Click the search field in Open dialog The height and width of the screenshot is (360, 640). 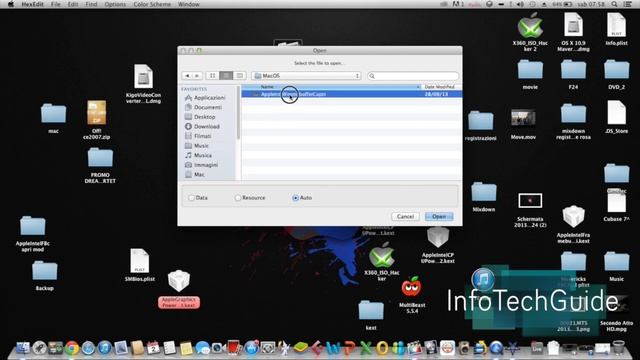tap(413, 76)
